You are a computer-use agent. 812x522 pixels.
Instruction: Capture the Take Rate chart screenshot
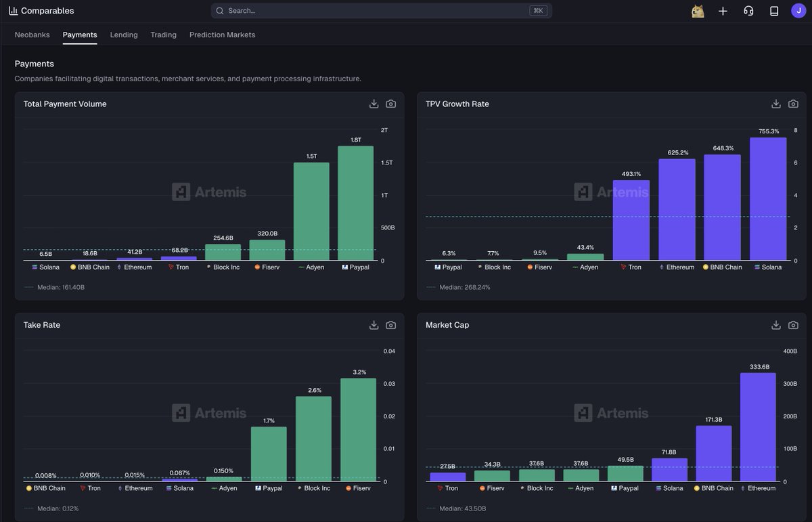coord(390,325)
